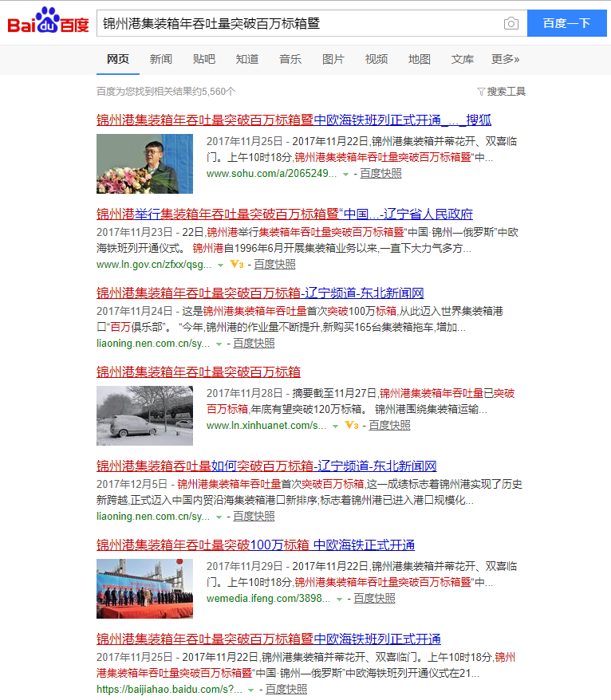Open 百度快照 for the ifeng result

click(x=374, y=599)
